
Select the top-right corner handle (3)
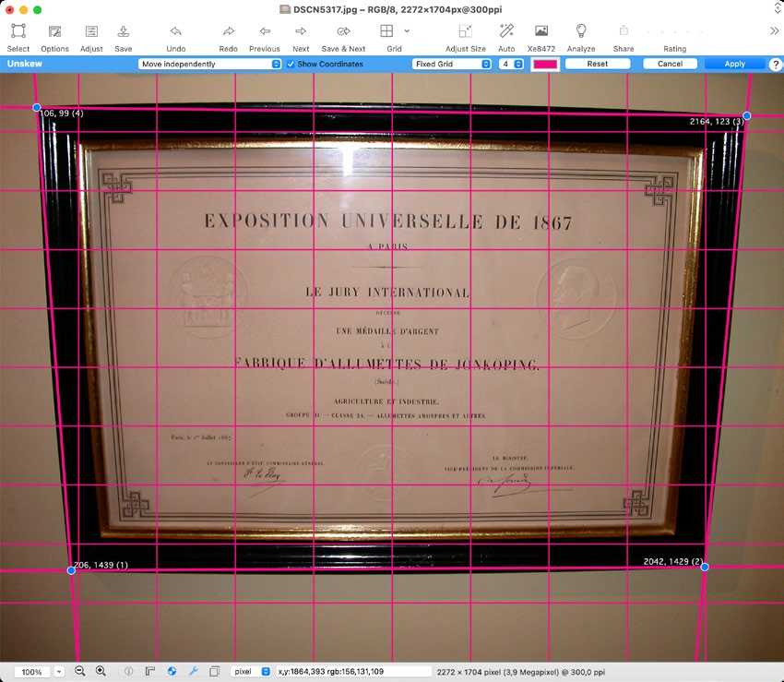point(746,116)
